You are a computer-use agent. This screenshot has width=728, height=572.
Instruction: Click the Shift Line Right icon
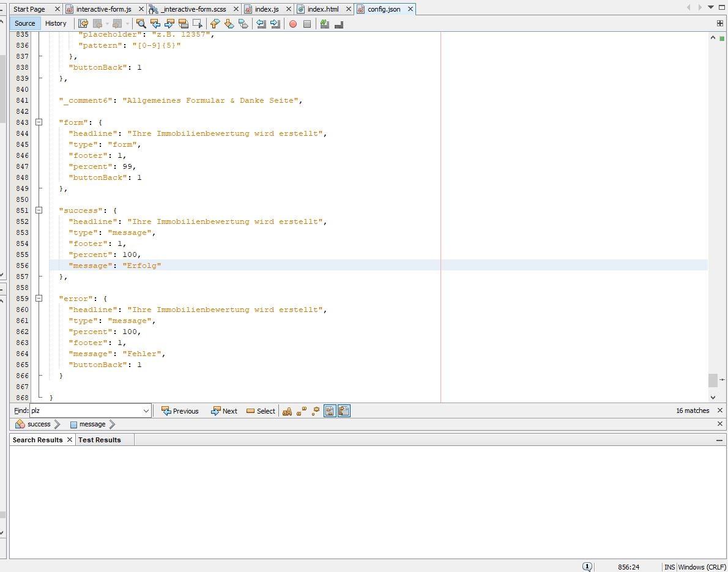[275, 24]
